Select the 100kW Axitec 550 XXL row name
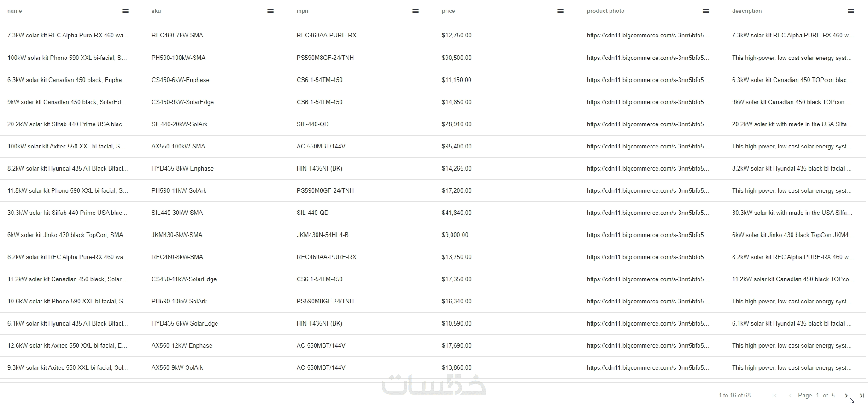This screenshot has width=868, height=403. click(x=66, y=146)
